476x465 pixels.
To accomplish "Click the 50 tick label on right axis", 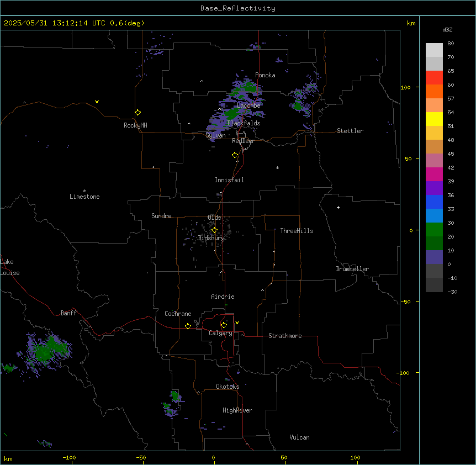I will pos(408,158).
